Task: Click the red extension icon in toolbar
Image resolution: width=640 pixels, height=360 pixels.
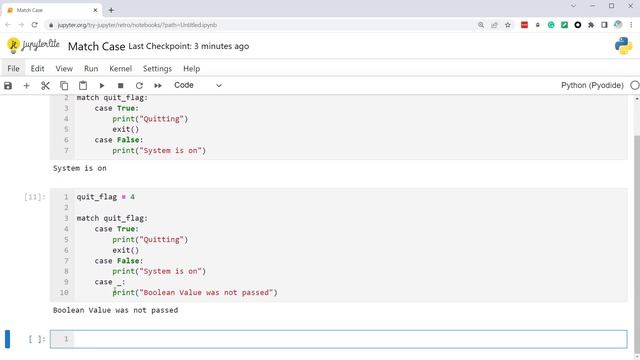Action: [x=524, y=25]
